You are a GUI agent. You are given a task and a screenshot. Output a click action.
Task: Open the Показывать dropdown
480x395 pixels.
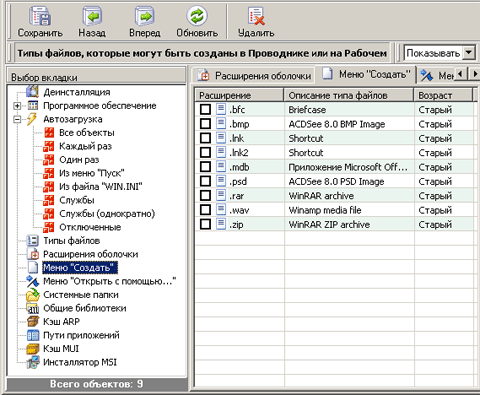pos(469,53)
